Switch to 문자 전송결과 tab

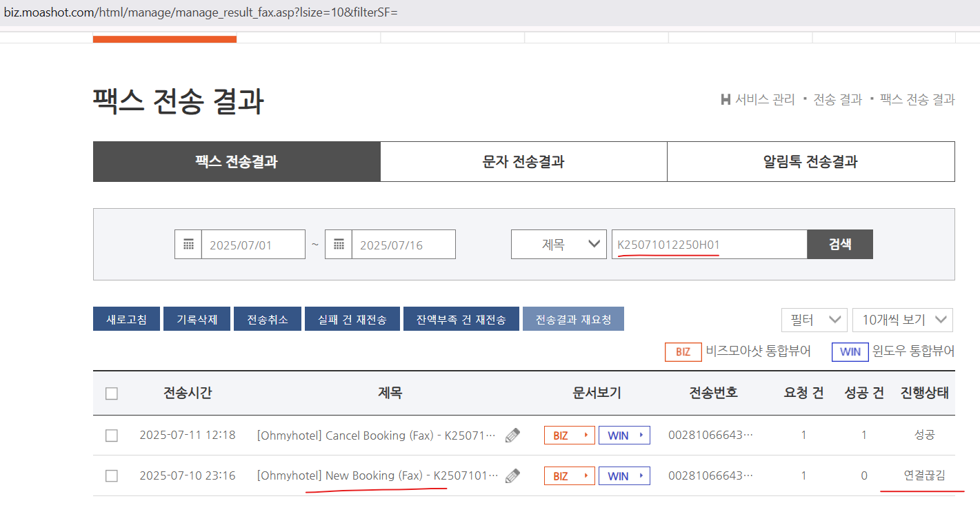(x=523, y=162)
